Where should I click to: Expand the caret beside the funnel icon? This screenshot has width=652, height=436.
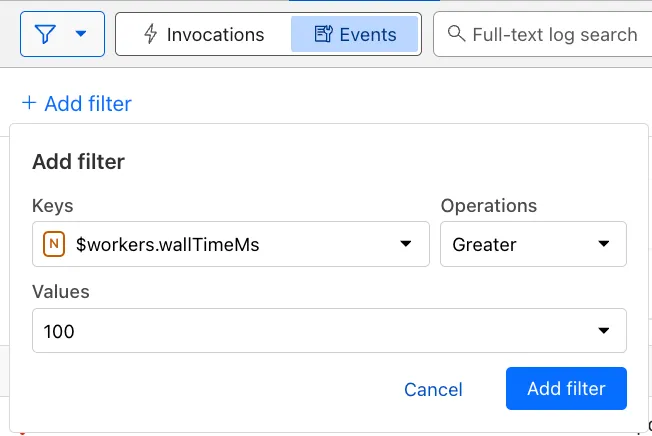click(x=81, y=35)
